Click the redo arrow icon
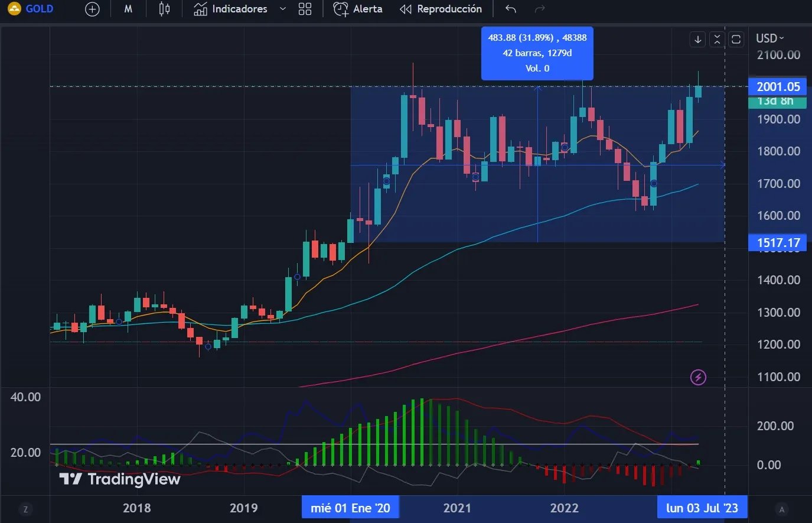This screenshot has height=523, width=812. point(539,9)
